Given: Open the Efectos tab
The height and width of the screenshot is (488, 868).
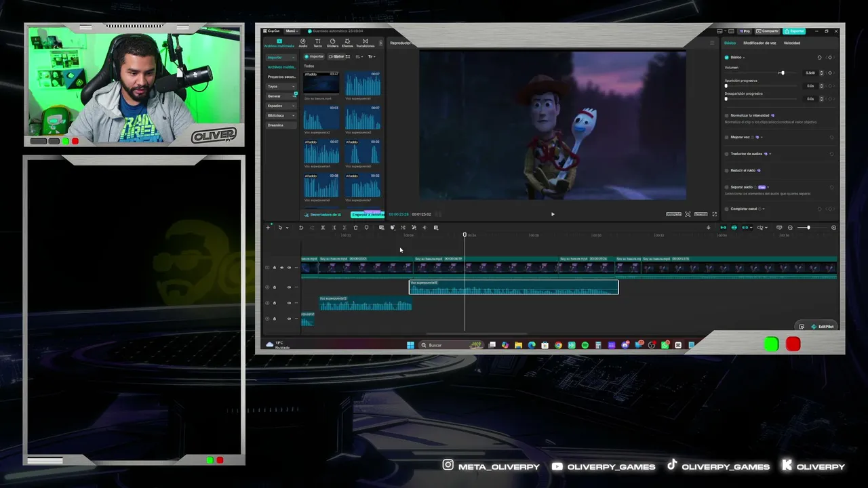Looking at the screenshot, I should point(347,43).
